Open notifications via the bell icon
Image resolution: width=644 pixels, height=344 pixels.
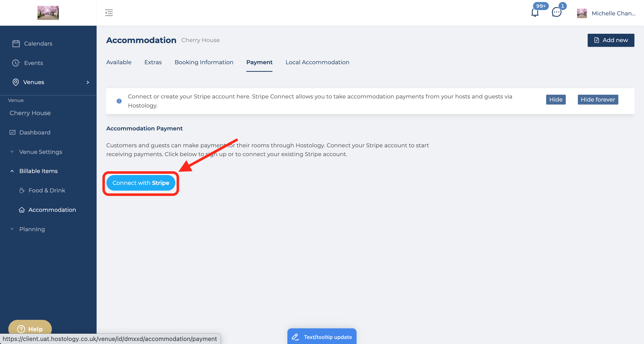point(535,13)
